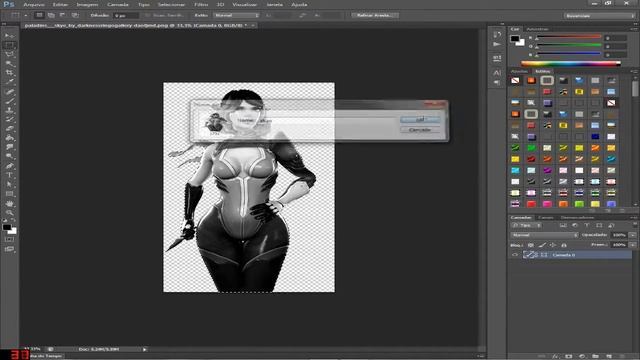640x360 pixels.
Task: Click OK button in dialog
Action: [x=420, y=119]
